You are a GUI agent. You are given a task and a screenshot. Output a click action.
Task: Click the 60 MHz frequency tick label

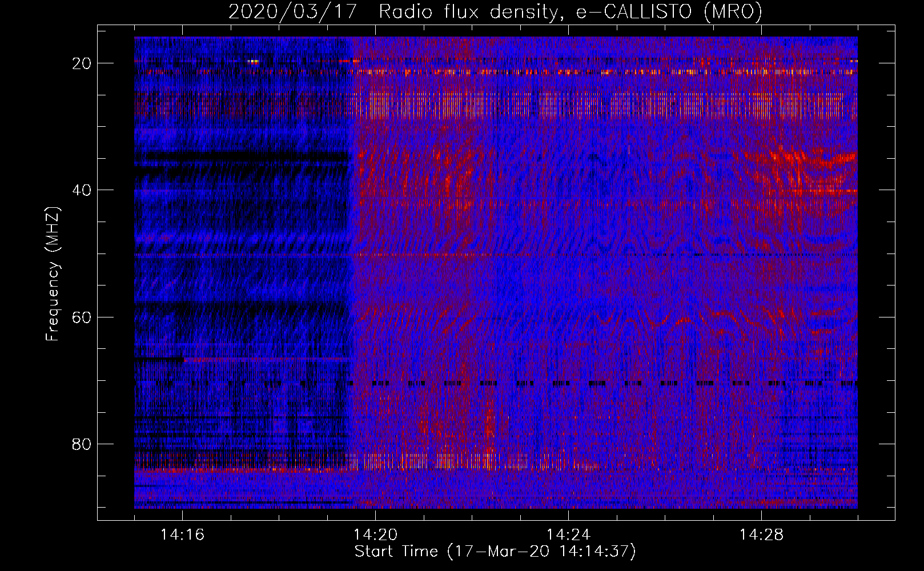82,317
